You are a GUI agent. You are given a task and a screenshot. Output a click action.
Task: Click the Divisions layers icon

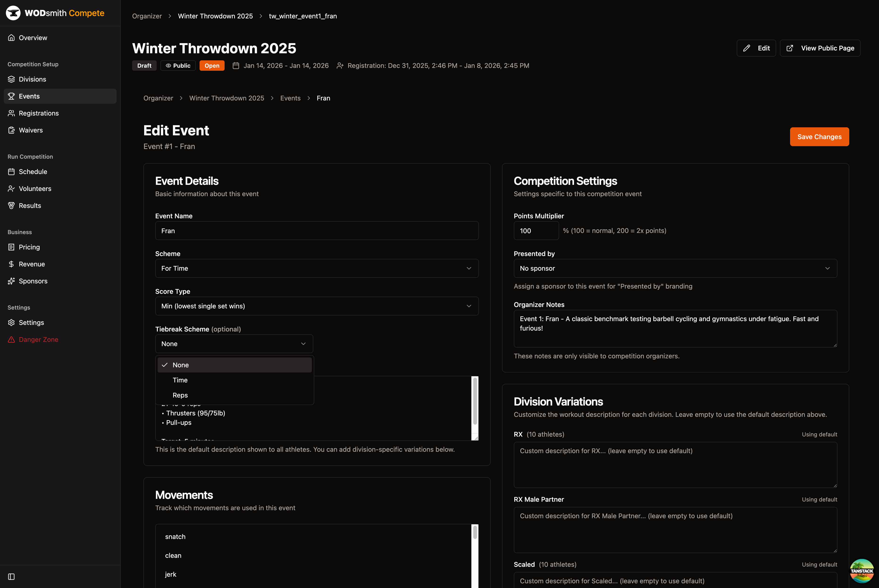point(11,79)
